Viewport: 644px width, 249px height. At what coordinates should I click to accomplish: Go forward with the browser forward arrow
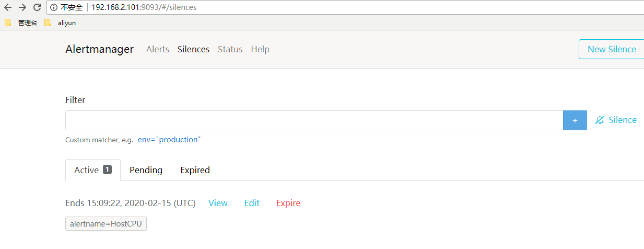coord(22,7)
